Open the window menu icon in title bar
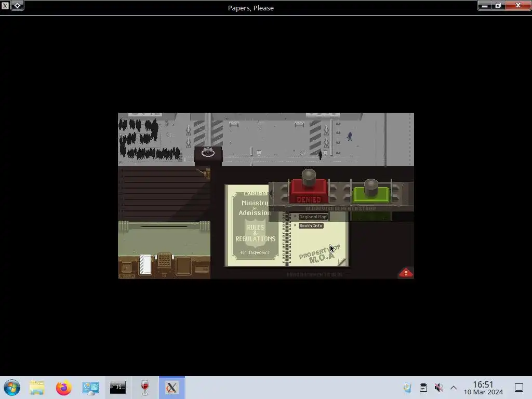532x399 pixels. [x=5, y=5]
